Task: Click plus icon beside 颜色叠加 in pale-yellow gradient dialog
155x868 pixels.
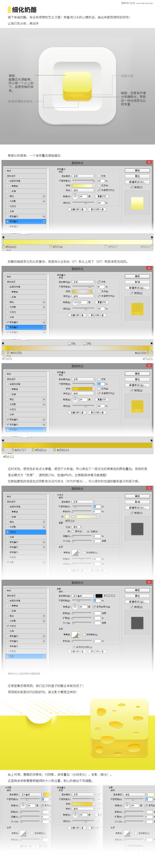Action: click(44, 216)
